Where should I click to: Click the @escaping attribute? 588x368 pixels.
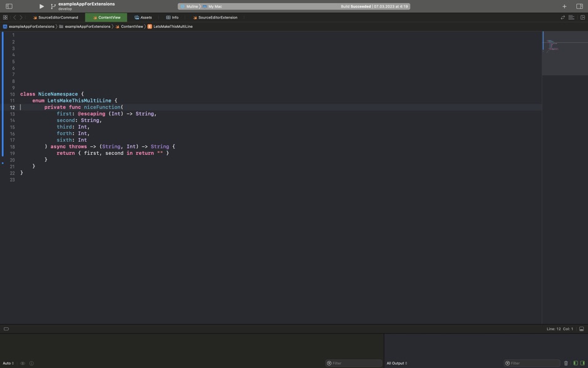[x=92, y=114]
